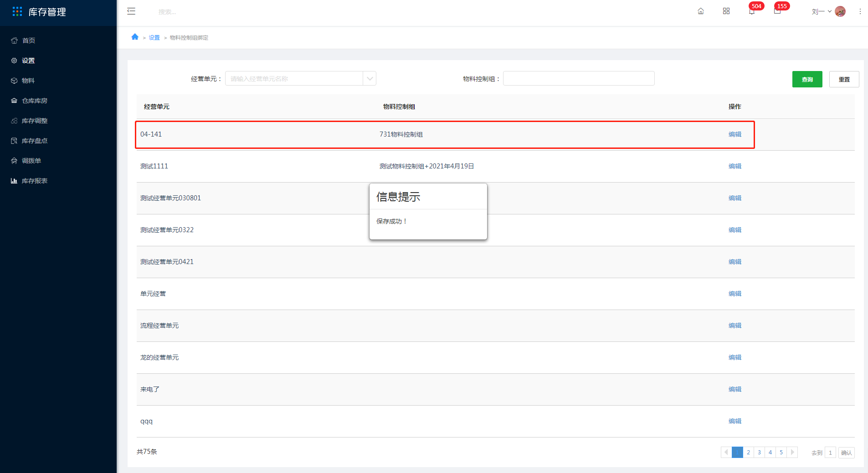The width and height of the screenshot is (868, 473).
Task: Open the messages icon with the 155 badge
Action: click(777, 11)
